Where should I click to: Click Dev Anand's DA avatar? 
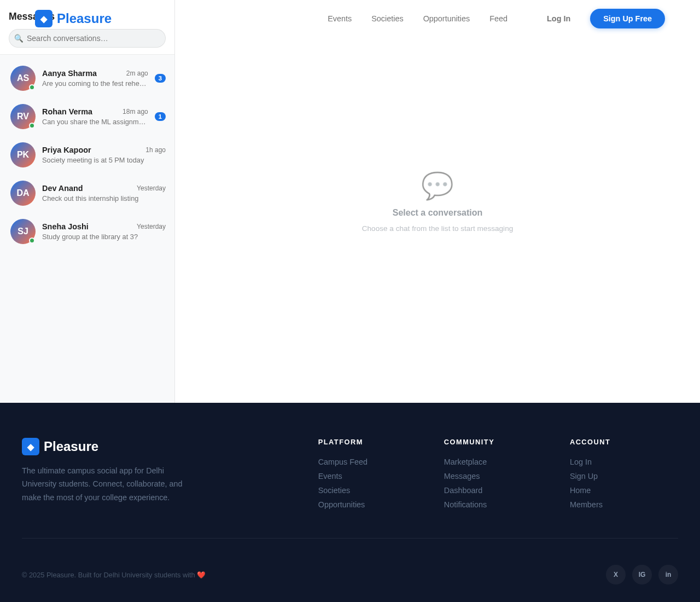point(23,193)
